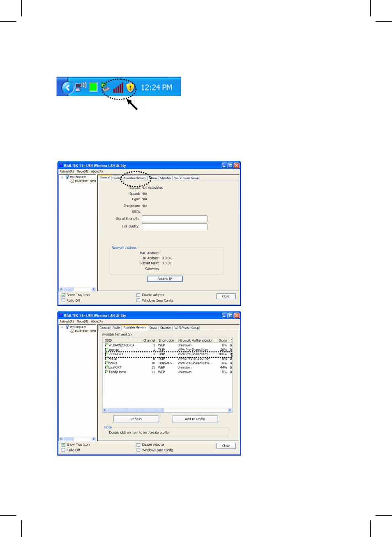The image size is (392, 537).
Task: Enable Radio Off in the General-tab window
Action: click(x=63, y=301)
